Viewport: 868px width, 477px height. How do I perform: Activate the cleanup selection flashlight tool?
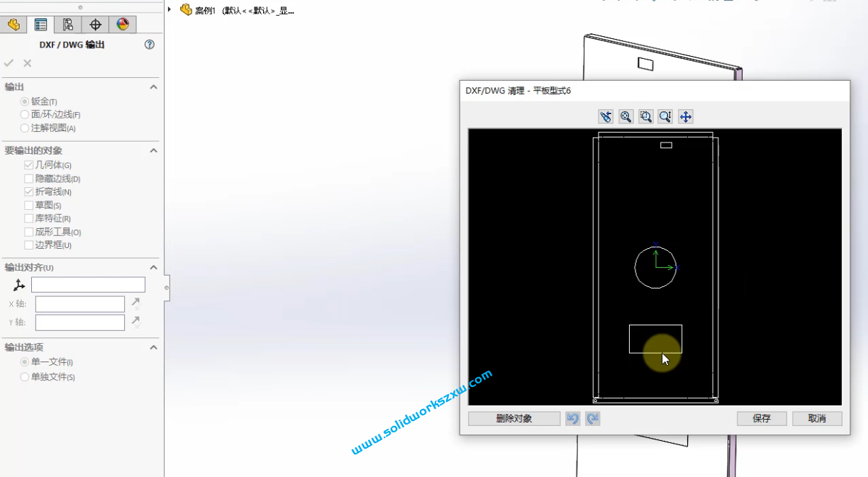pyautogui.click(x=606, y=116)
